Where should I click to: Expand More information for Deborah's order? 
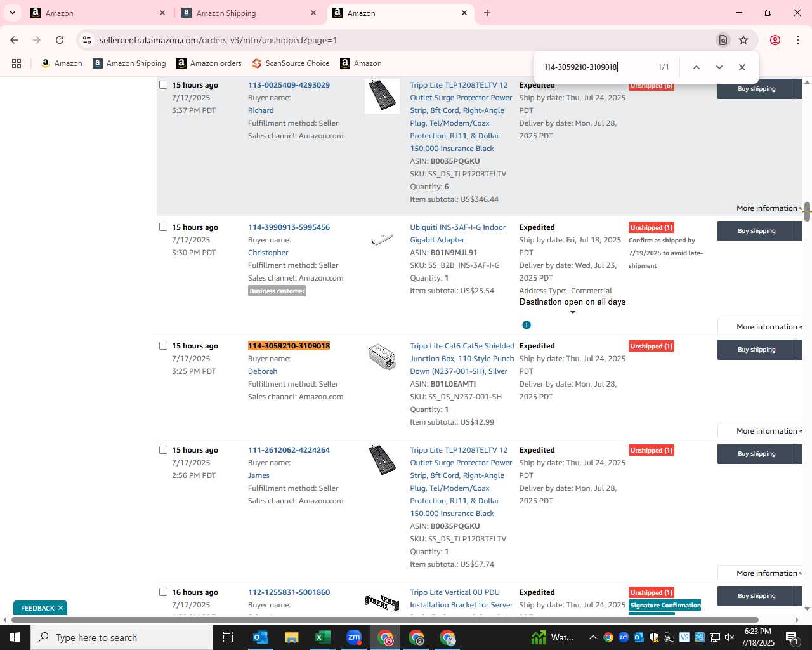pyautogui.click(x=769, y=431)
